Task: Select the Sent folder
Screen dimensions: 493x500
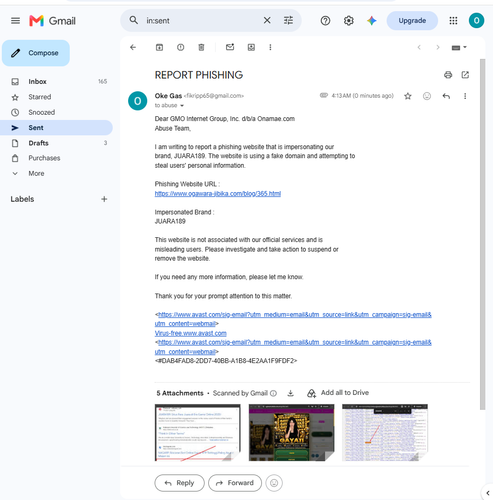Action: [x=56, y=128]
